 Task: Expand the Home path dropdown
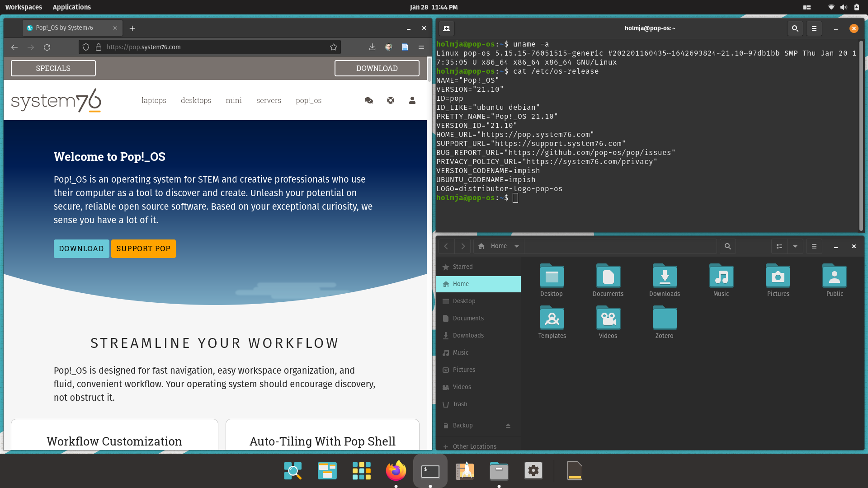517,246
